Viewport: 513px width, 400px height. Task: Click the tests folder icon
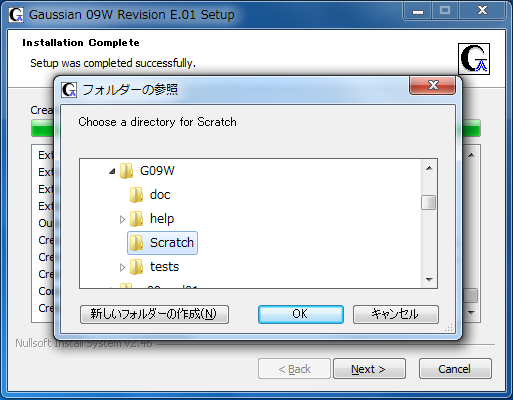(x=137, y=267)
